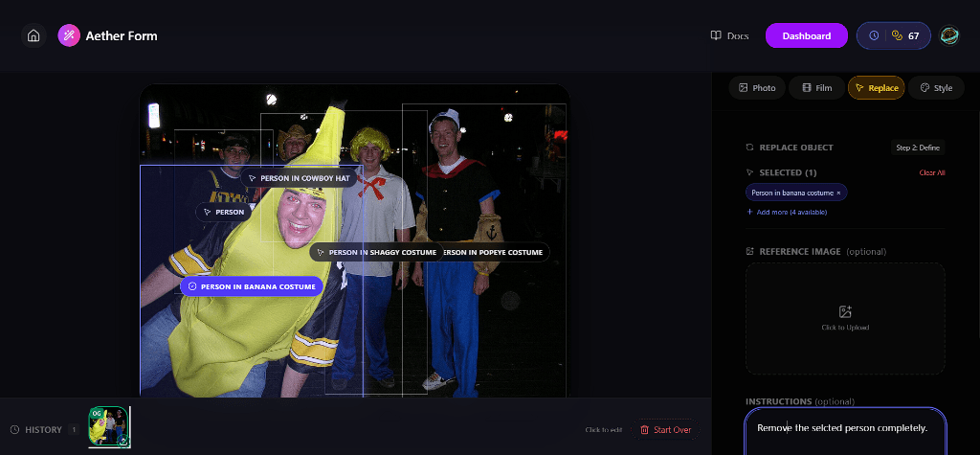Select the OG history thumbnail
Image resolution: width=980 pixels, height=455 pixels.
[109, 426]
